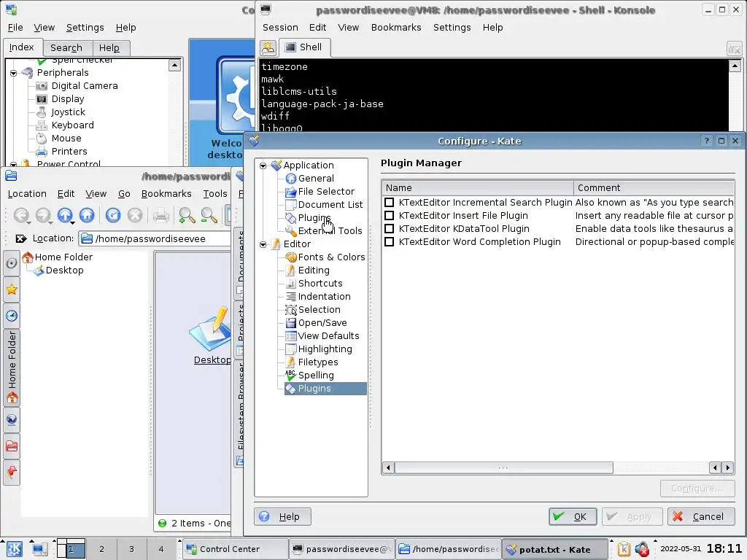747x560 pixels.
Task: Open the Bookmarks star sidebar icon
Action: pos(12,289)
